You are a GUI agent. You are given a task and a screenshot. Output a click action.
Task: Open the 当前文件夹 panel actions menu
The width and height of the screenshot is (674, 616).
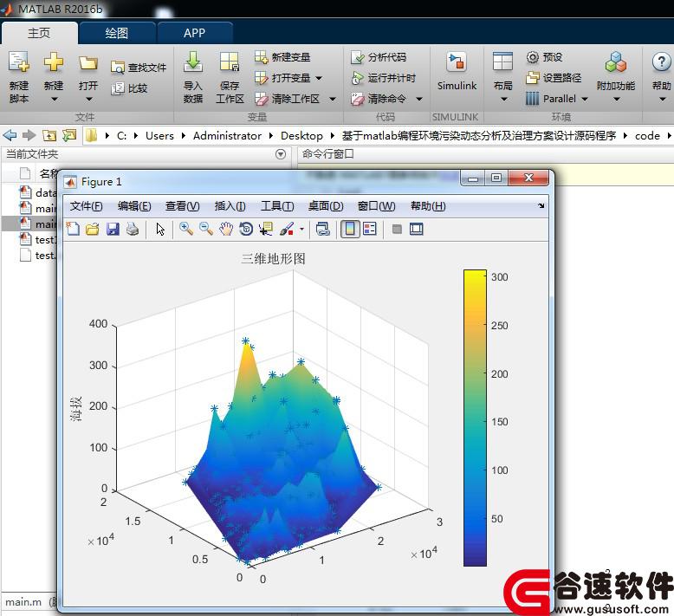tap(281, 154)
